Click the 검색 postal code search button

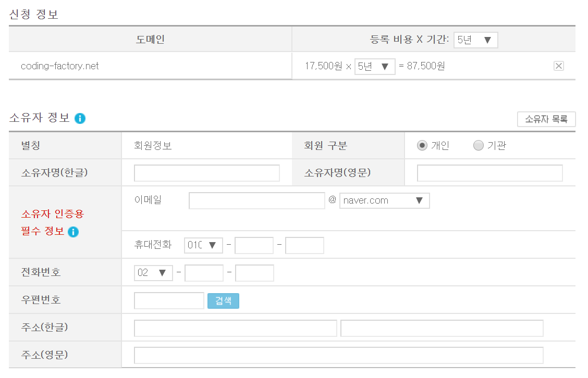pos(223,300)
